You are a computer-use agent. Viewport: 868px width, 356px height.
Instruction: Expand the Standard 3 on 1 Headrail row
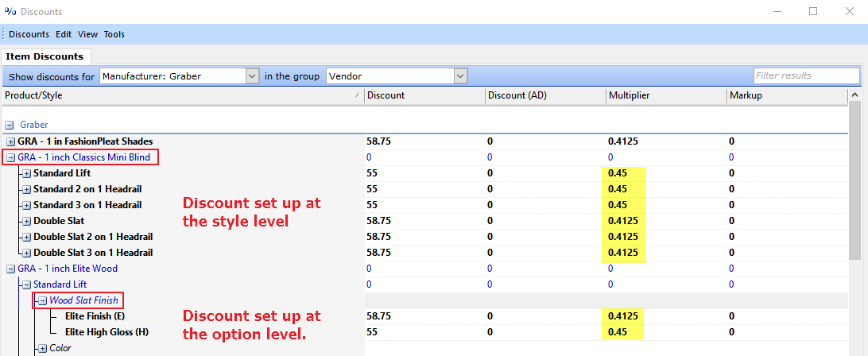[x=26, y=205]
